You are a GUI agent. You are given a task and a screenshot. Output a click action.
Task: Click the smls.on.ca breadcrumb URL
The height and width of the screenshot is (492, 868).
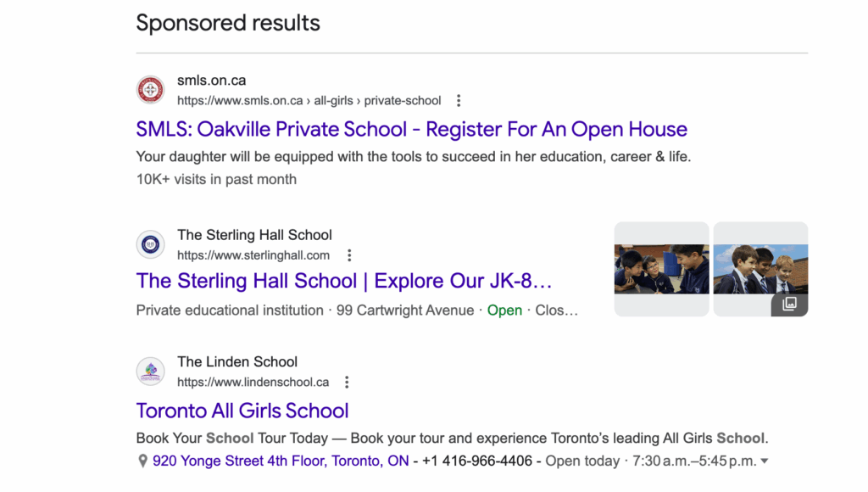click(x=309, y=101)
